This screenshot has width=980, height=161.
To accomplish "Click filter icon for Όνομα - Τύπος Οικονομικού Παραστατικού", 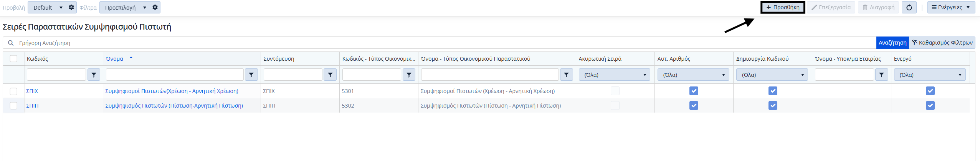I will 566,75.
